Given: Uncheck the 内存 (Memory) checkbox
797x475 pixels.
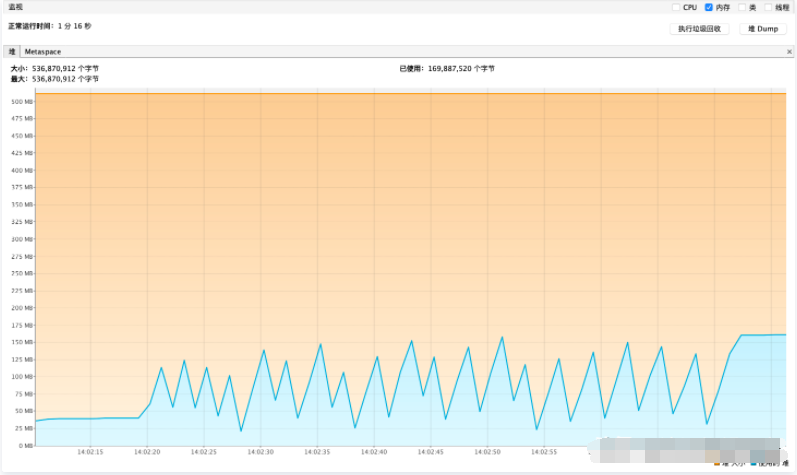Looking at the screenshot, I should click(709, 7).
